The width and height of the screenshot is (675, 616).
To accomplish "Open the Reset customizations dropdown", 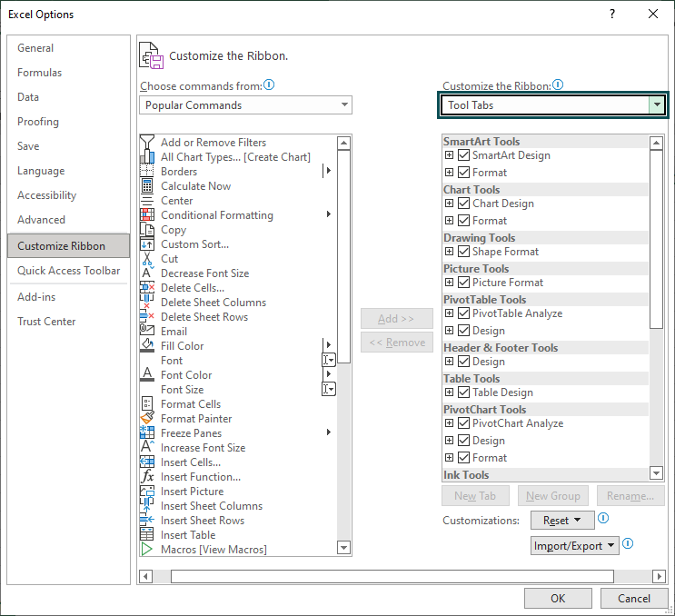I will click(562, 521).
